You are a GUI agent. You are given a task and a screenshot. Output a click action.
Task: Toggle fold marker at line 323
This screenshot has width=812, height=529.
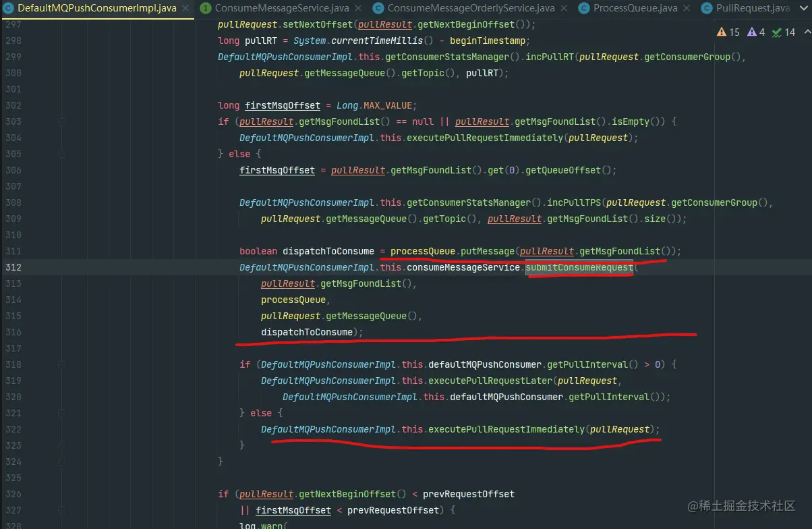[x=61, y=445]
